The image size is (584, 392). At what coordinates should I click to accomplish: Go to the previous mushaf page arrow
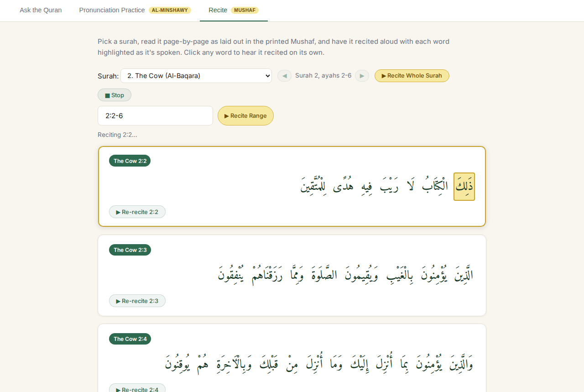point(284,76)
